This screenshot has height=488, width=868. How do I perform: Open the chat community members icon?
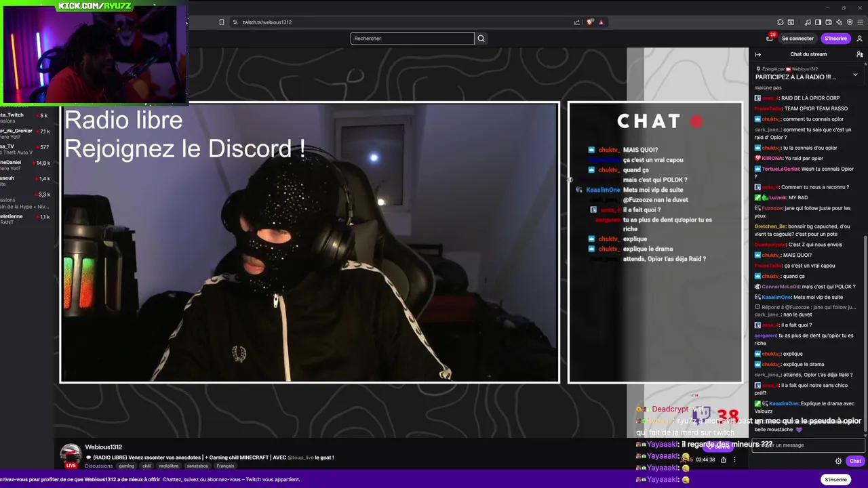859,54
